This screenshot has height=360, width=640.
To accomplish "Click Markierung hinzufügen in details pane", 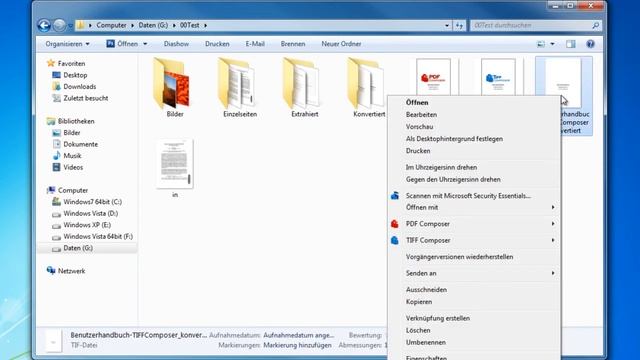I will (x=297, y=345).
